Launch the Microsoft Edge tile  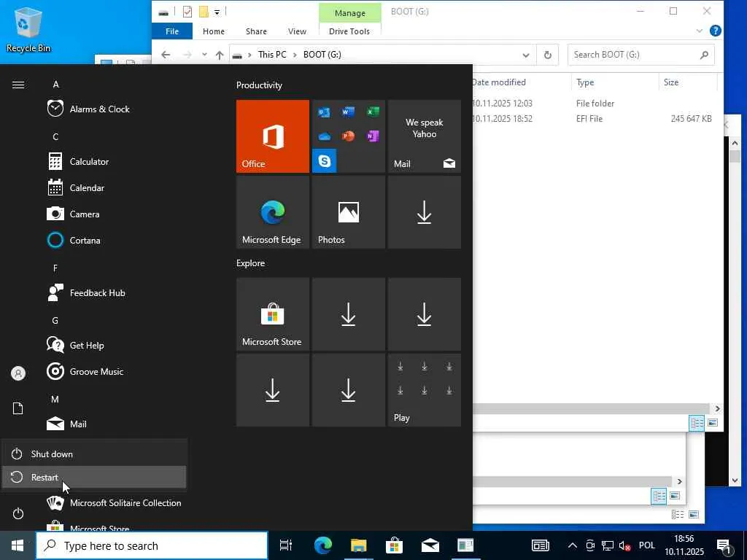[x=273, y=212]
